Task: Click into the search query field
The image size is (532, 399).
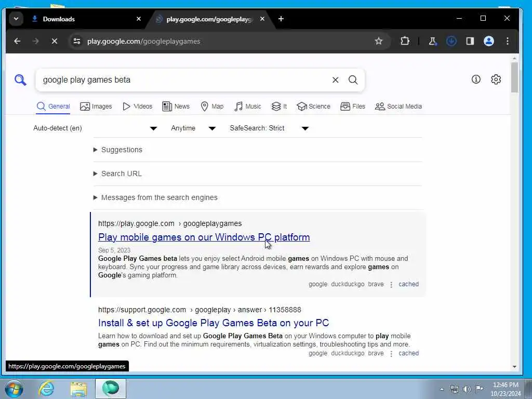Action: tap(183, 80)
